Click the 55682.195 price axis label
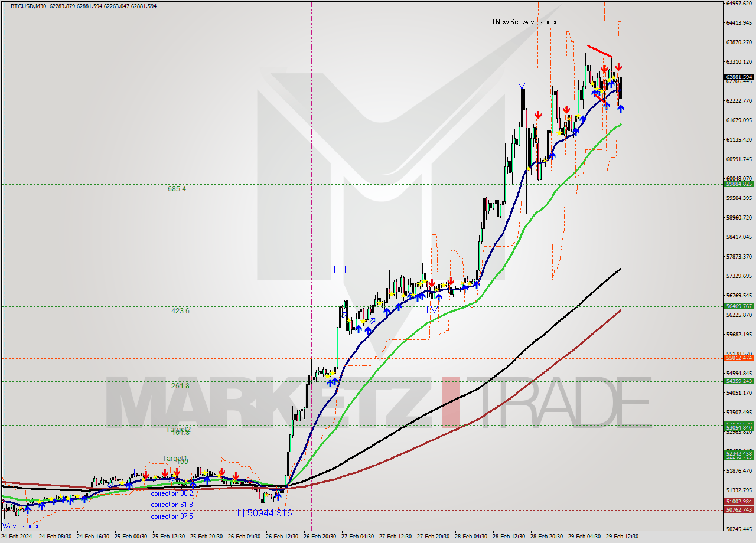The width and height of the screenshot is (756, 543). pos(739,335)
